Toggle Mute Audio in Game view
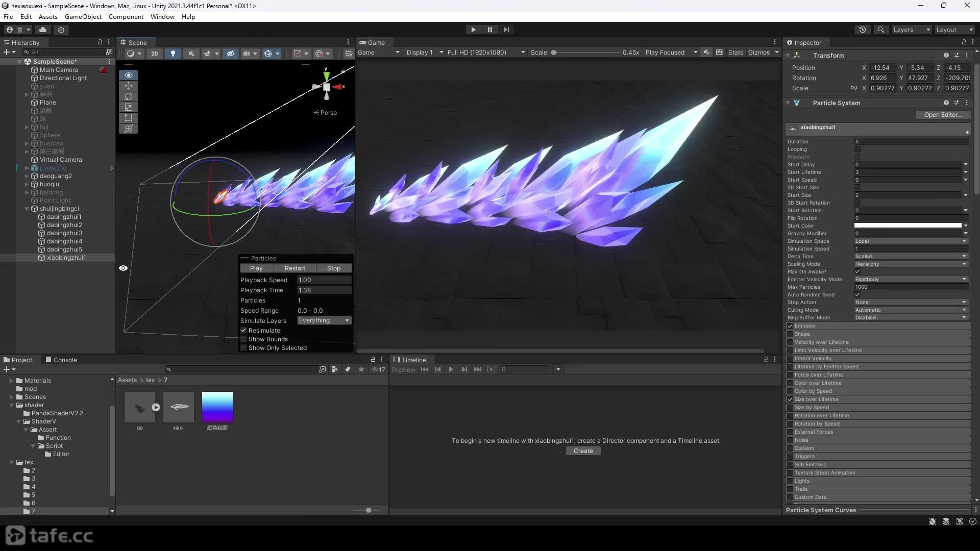The width and height of the screenshot is (980, 551). [x=706, y=52]
